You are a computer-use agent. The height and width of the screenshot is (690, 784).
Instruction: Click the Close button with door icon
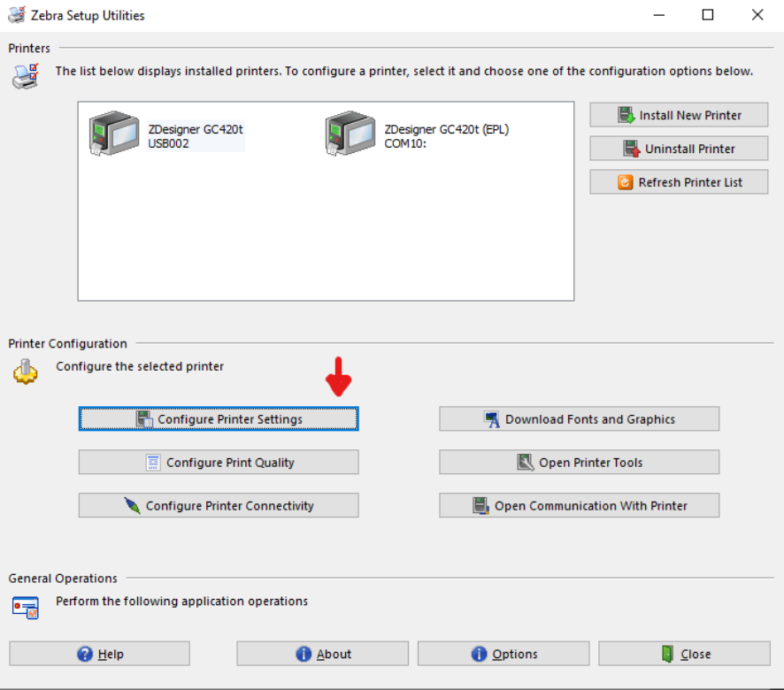(x=684, y=654)
